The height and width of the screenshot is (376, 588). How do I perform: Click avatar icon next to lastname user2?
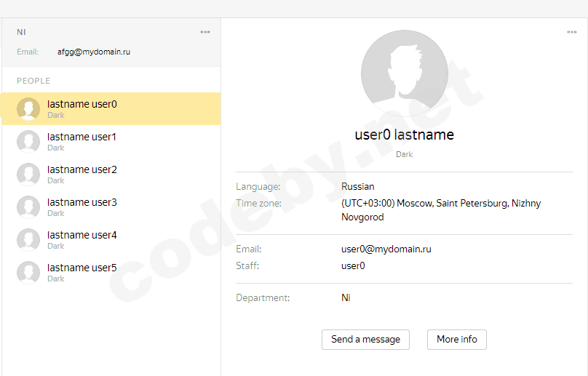pyautogui.click(x=28, y=175)
